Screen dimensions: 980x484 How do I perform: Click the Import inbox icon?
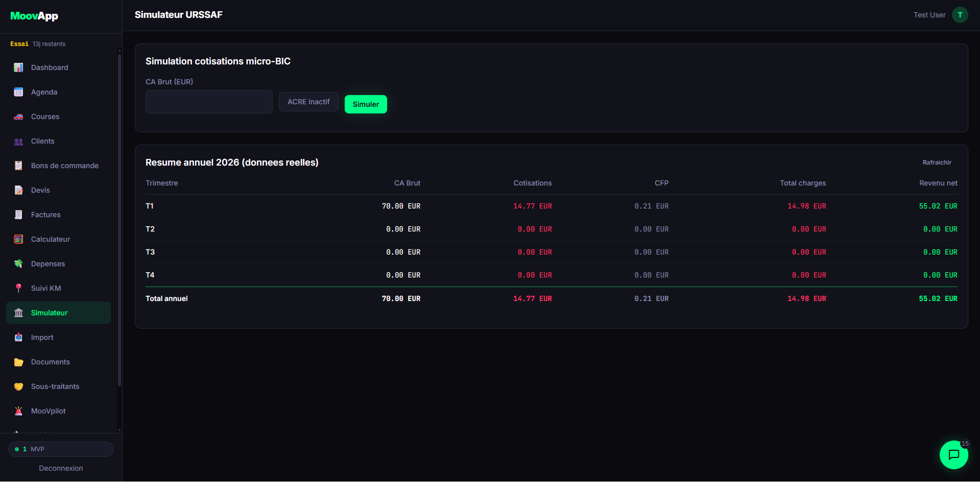click(18, 337)
